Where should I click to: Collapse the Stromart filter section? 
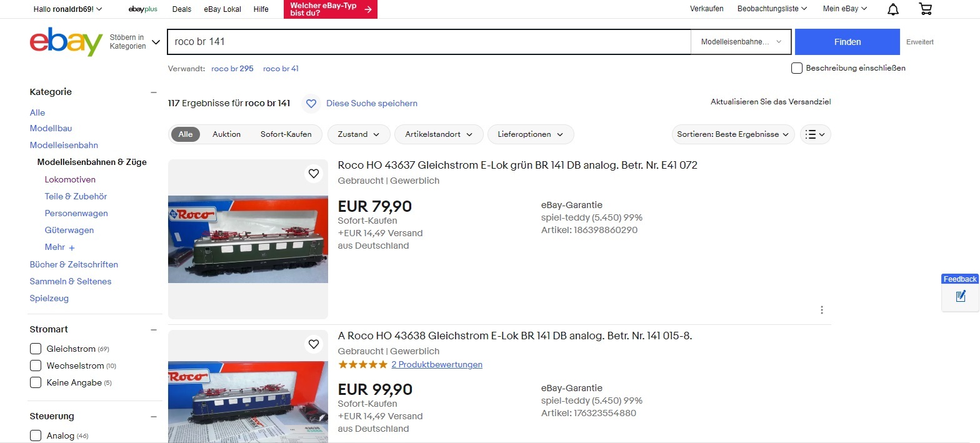pos(154,329)
